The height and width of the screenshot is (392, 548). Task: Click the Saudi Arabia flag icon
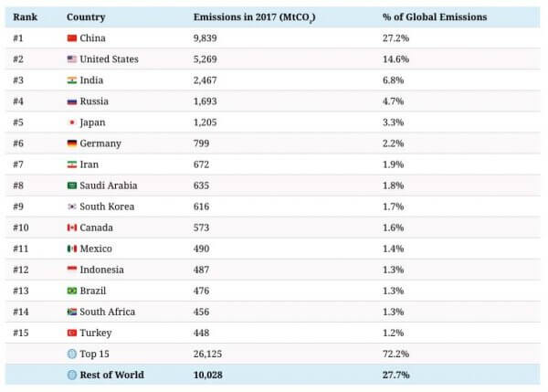72,185
